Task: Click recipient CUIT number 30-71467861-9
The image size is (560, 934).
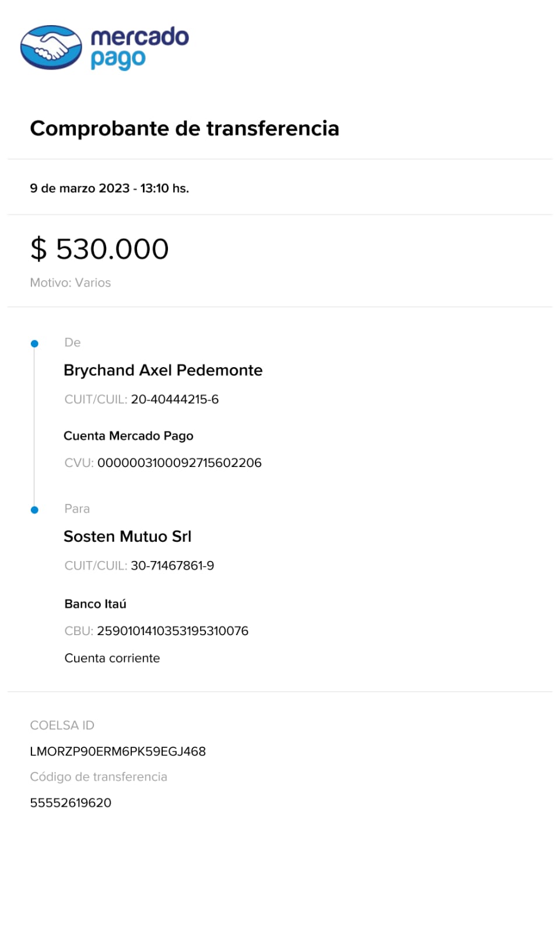Action: tap(172, 566)
